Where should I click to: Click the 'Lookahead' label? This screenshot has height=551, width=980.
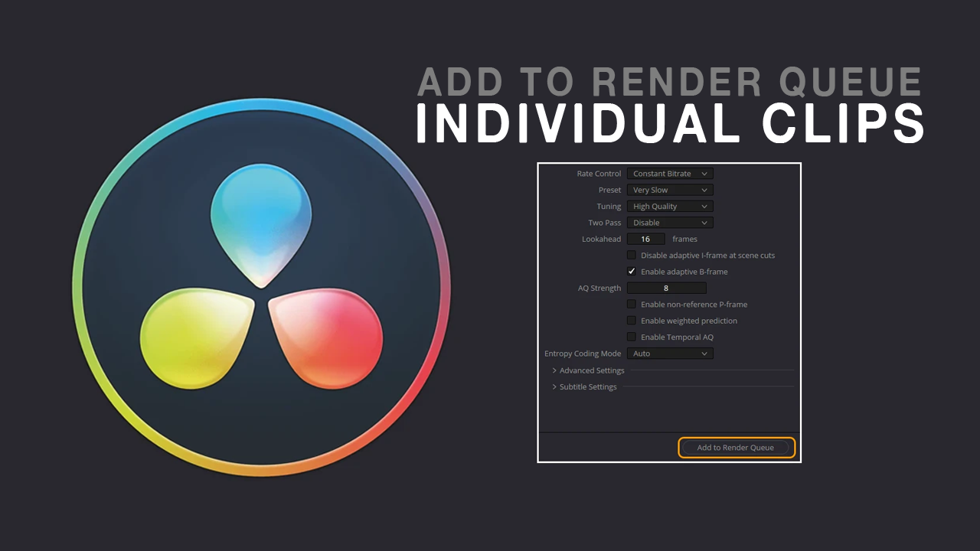[602, 239]
